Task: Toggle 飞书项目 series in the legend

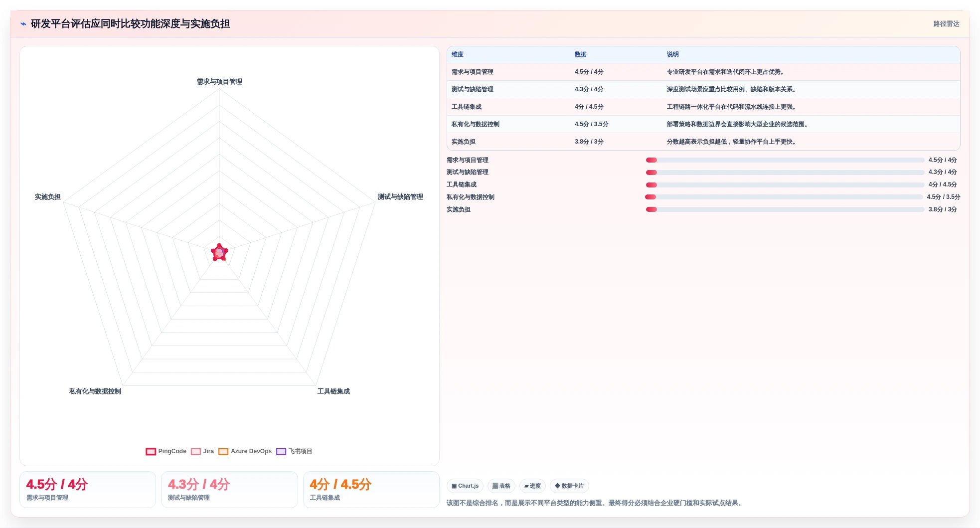Action: point(294,451)
